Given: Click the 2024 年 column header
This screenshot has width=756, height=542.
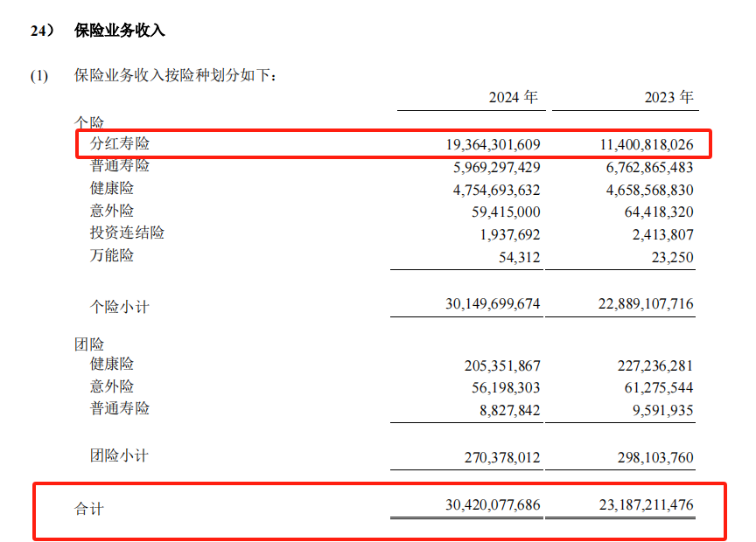Looking at the screenshot, I should click(514, 97).
